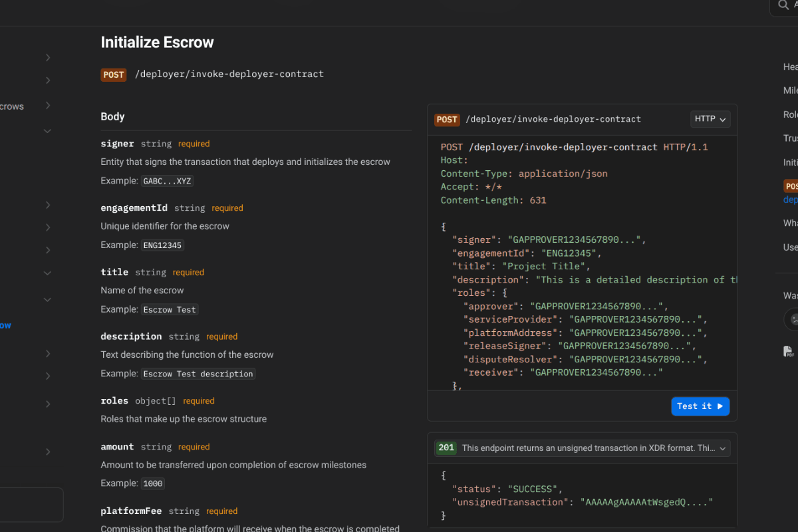Image resolution: width=798 pixels, height=532 pixels.
Task: Click the search magnifier icon top right
Action: 783,6
